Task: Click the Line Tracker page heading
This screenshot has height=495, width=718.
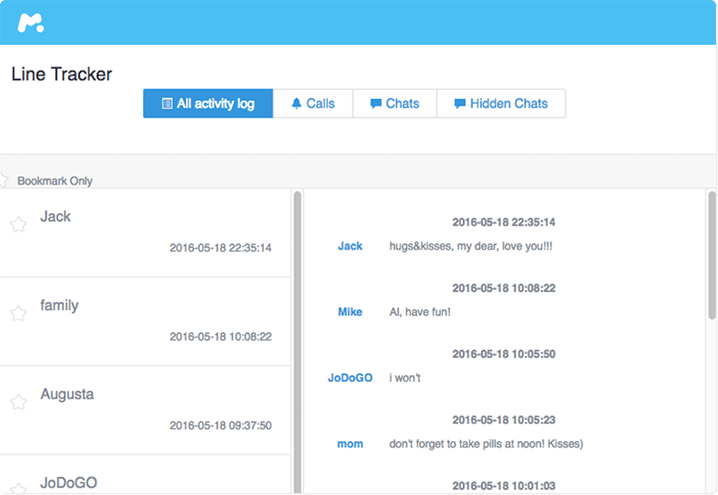Action: pos(61,74)
